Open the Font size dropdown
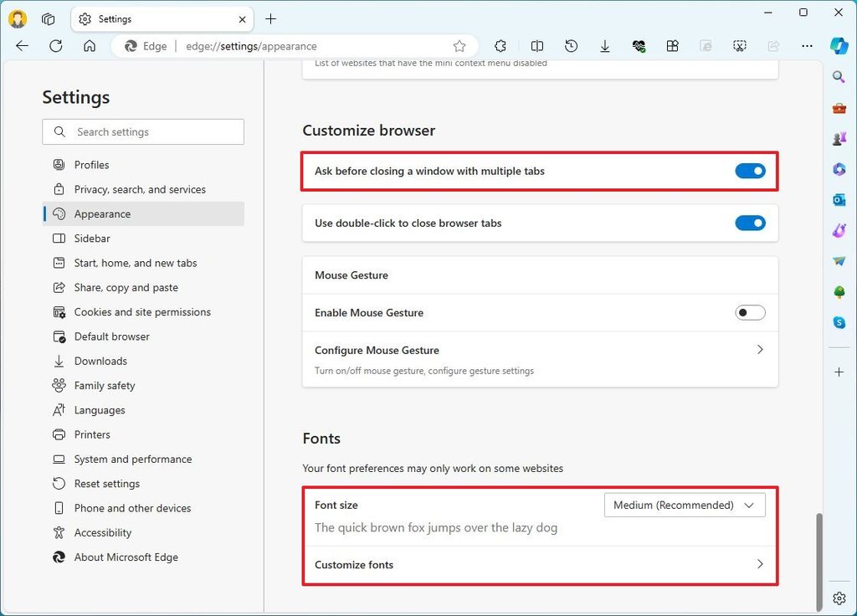Viewport: 857px width, 616px height. (684, 505)
